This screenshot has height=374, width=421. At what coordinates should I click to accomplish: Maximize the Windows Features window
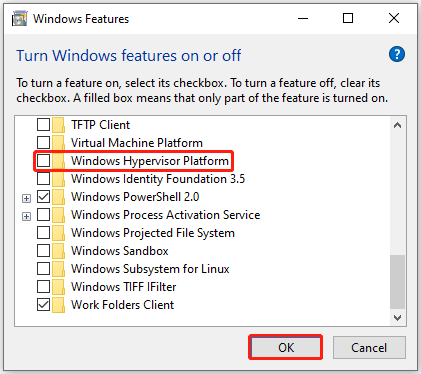tap(348, 18)
